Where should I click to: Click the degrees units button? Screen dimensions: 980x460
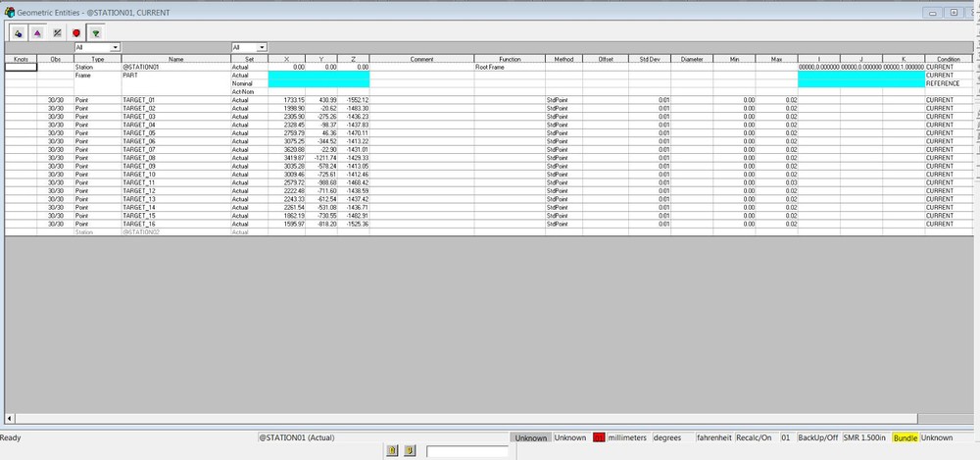point(667,437)
